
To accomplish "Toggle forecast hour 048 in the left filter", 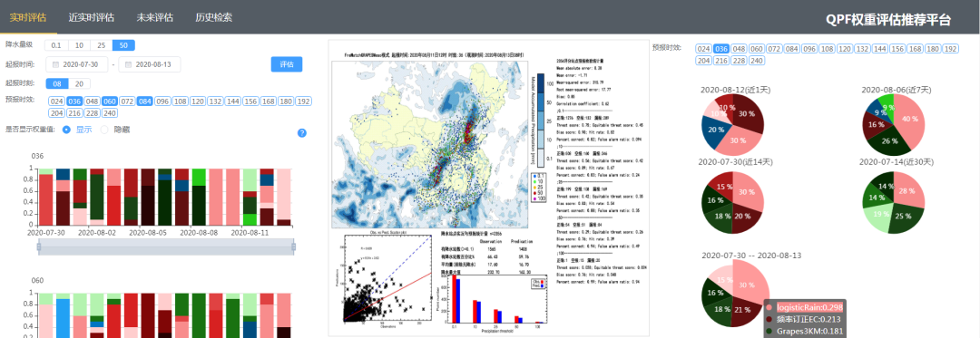I will click(93, 101).
